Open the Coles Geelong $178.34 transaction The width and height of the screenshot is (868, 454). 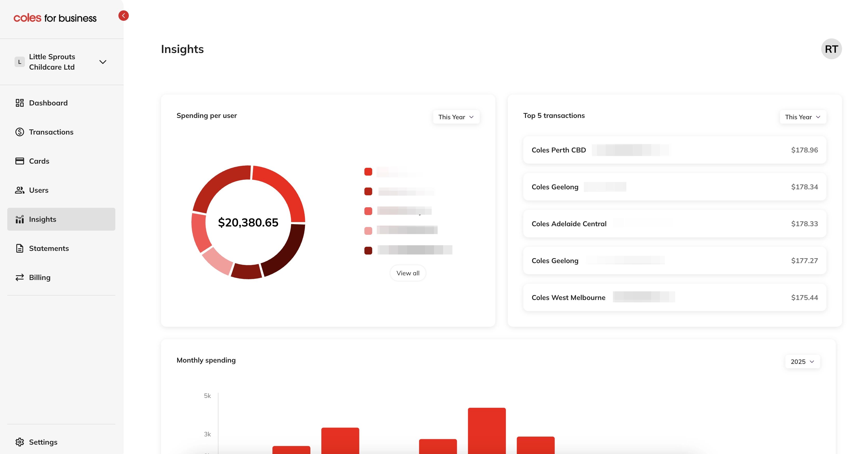pos(675,187)
